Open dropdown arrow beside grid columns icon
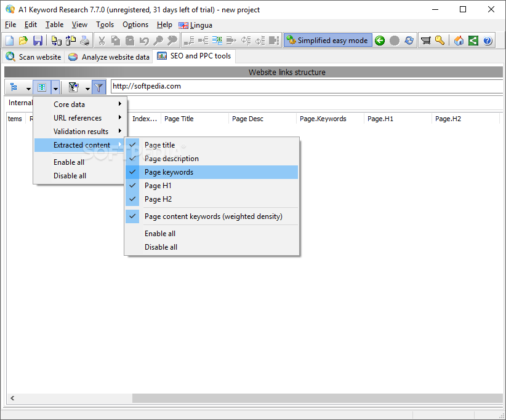 55,89
